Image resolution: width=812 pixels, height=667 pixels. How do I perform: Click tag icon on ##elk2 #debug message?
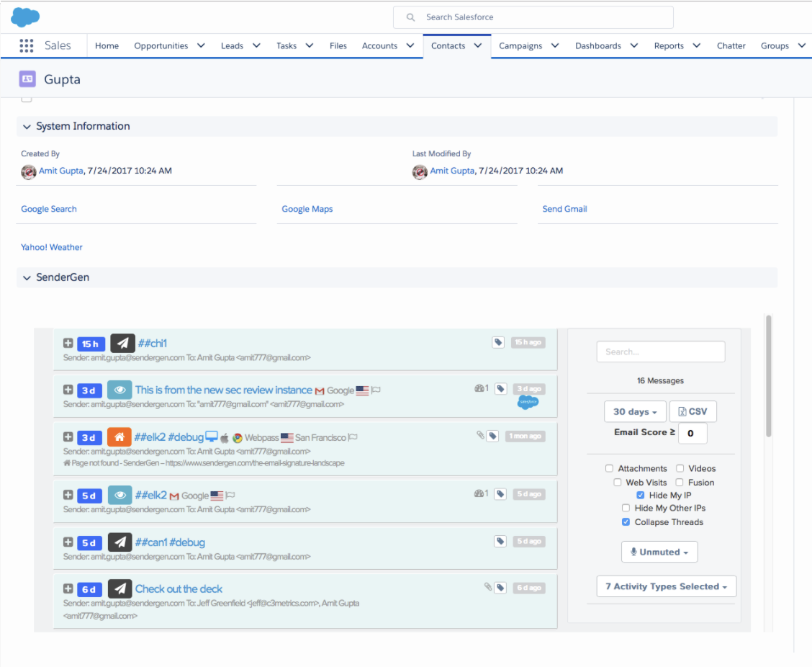pyautogui.click(x=492, y=436)
